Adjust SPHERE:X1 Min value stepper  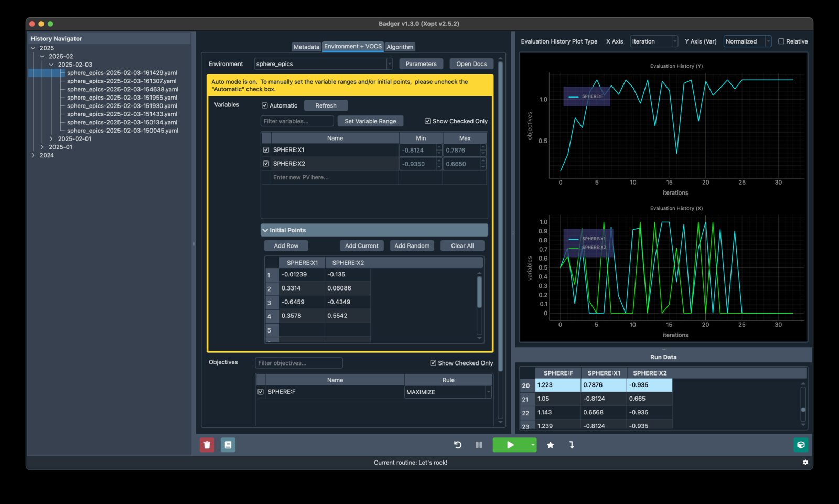click(439, 150)
